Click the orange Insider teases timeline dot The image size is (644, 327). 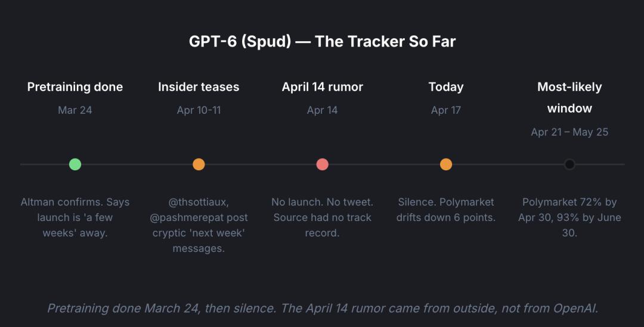pyautogui.click(x=199, y=164)
